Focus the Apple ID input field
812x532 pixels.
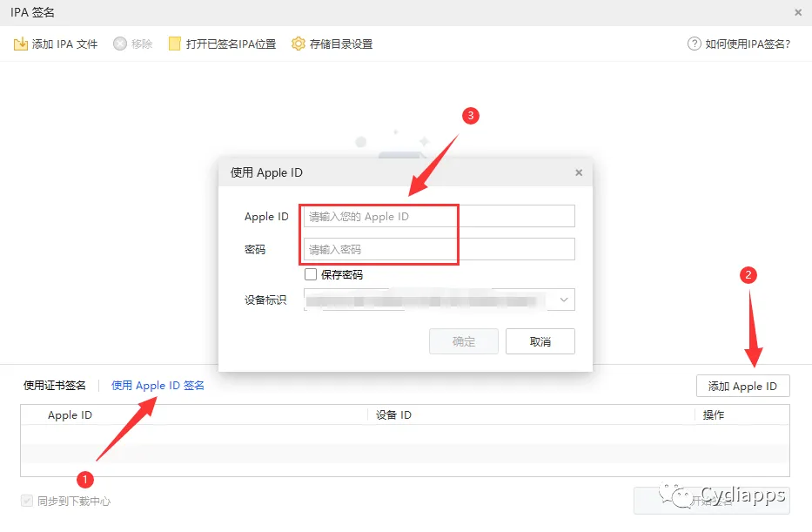pos(440,216)
